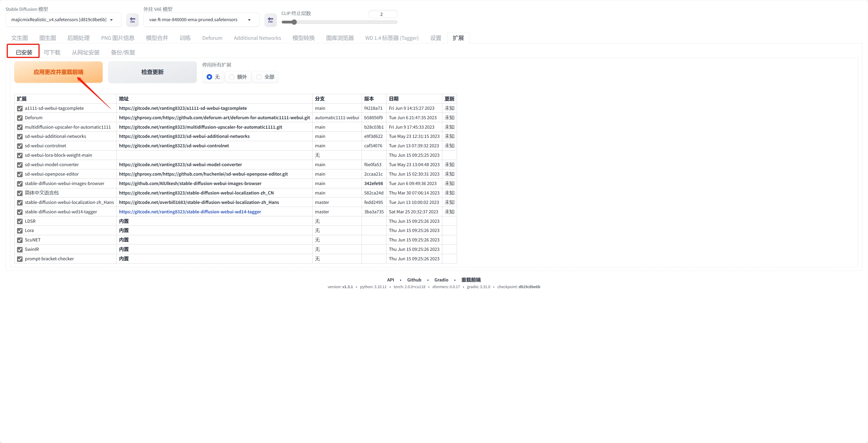The image size is (868, 443).
Task: Switch to Additional Networks tab
Action: (x=258, y=38)
